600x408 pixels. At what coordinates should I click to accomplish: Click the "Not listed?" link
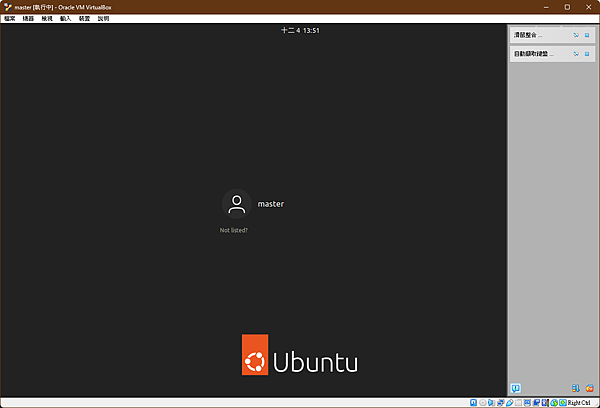pos(233,230)
